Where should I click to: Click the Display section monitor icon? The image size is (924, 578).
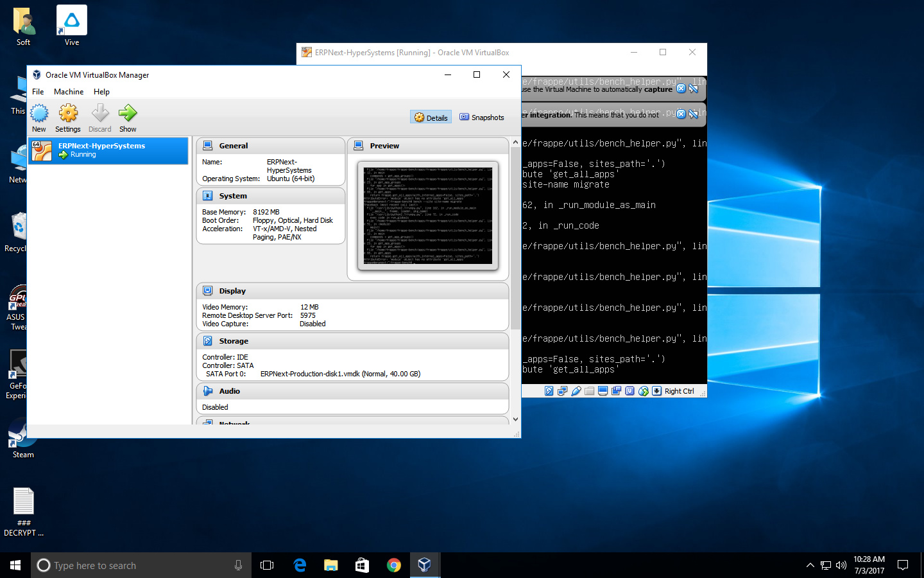[x=208, y=291]
